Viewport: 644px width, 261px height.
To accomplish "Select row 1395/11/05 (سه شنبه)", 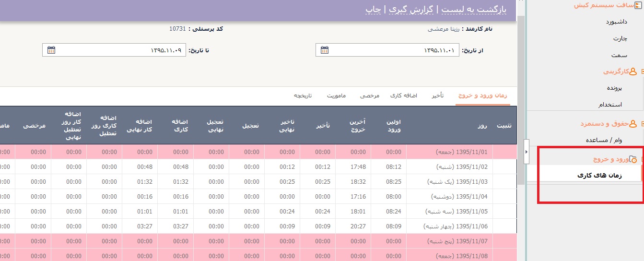I will 258,212.
